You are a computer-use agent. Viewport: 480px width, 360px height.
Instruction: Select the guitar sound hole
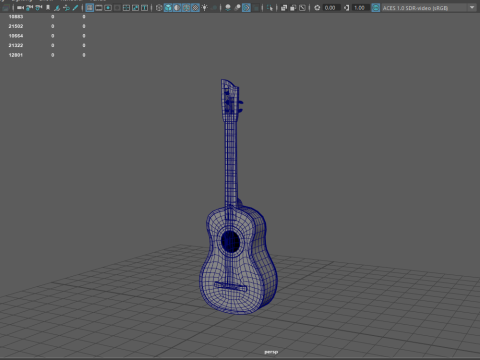[230, 241]
